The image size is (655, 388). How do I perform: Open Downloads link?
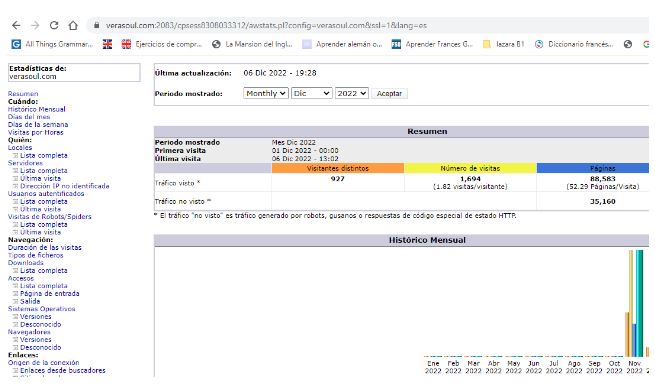[x=25, y=263]
